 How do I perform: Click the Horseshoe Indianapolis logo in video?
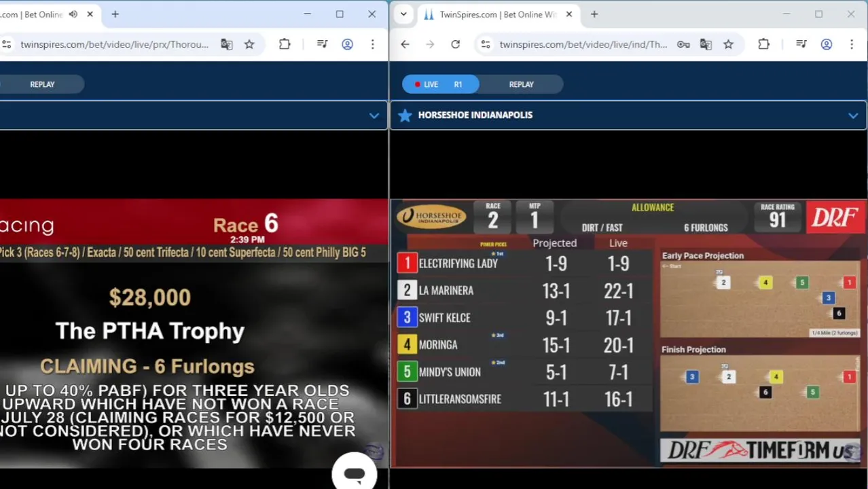431,217
